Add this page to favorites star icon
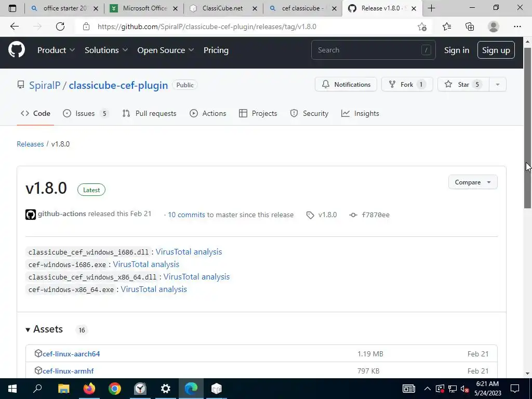 pyautogui.click(x=422, y=26)
